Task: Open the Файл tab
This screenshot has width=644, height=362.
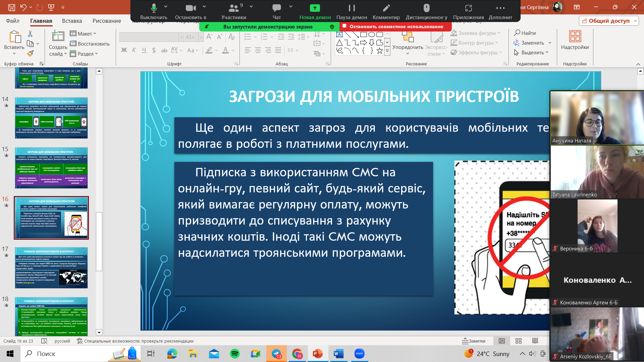Action: pyautogui.click(x=13, y=21)
